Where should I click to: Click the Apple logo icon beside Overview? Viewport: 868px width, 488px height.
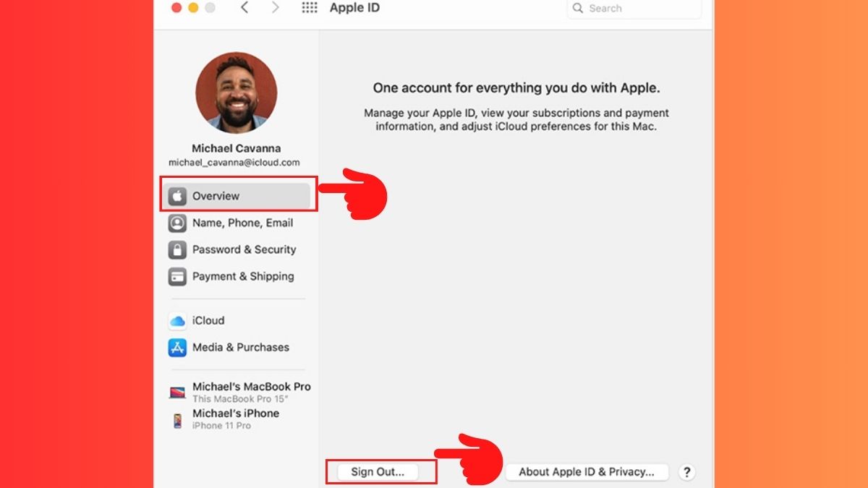click(177, 196)
